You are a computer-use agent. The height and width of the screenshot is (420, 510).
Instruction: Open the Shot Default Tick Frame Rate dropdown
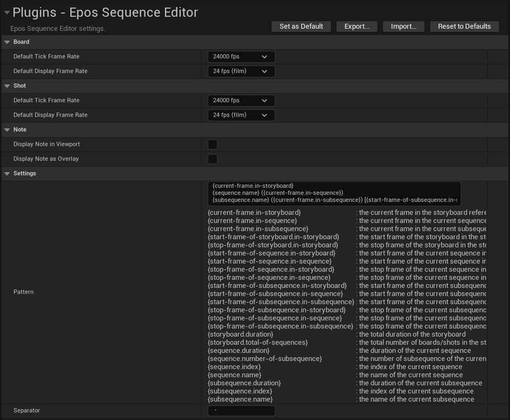coord(241,100)
